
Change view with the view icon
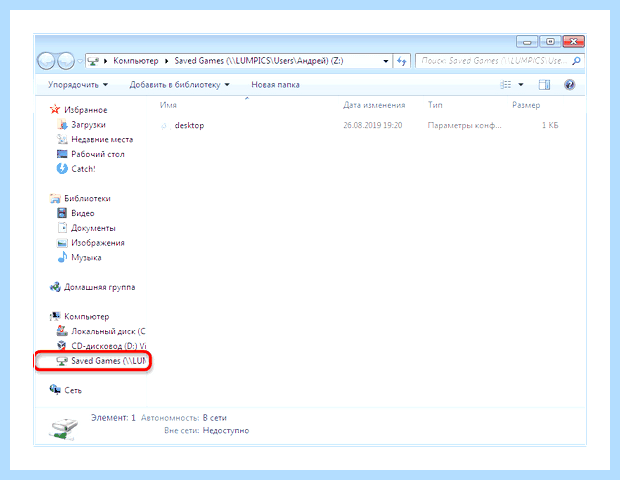506,85
